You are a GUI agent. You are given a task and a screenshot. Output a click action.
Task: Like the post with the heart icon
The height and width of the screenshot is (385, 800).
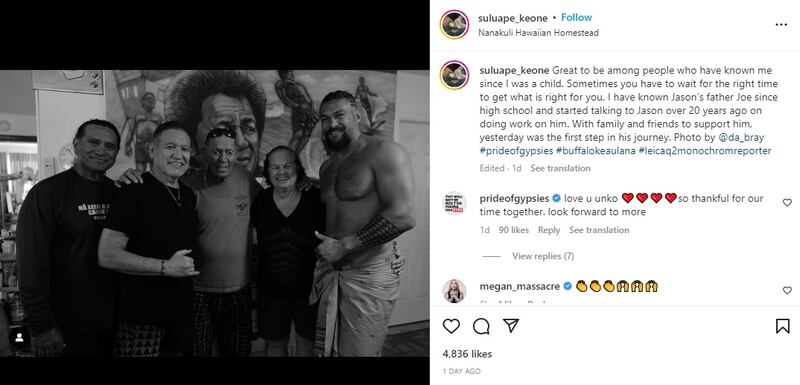451,326
